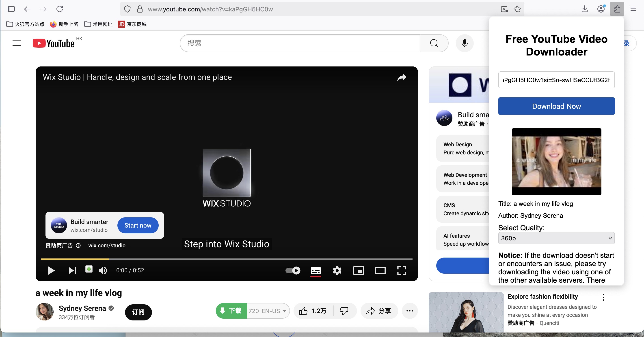The height and width of the screenshot is (337, 644).
Task: Bookmark this page with the star
Action: pos(517,9)
